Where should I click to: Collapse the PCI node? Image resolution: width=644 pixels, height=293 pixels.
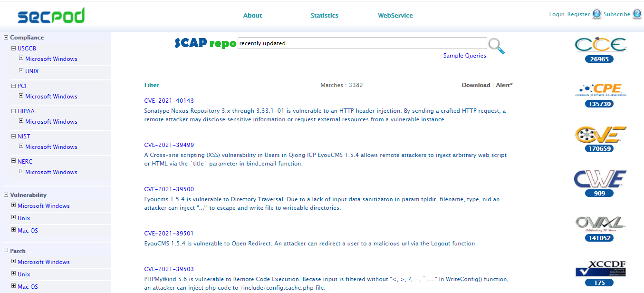[x=13, y=86]
